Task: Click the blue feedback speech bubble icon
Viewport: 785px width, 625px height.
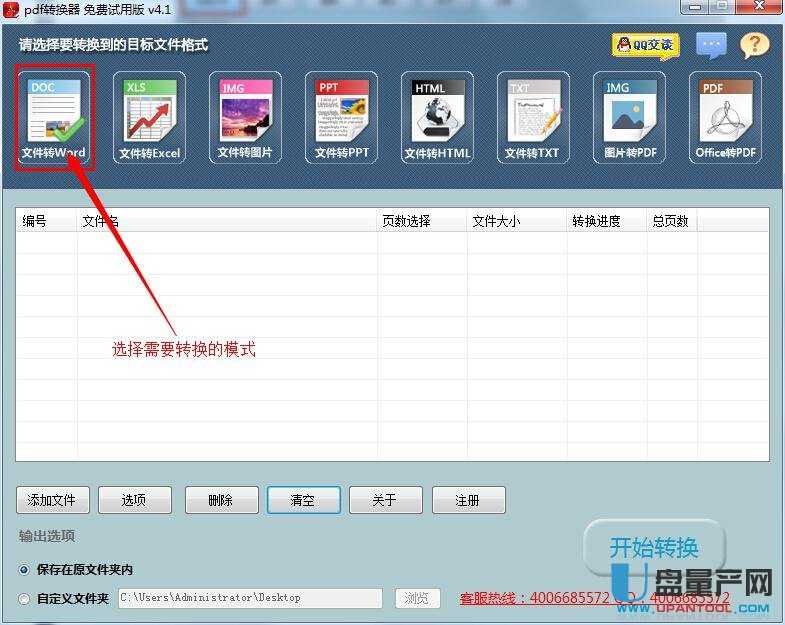Action: [x=711, y=45]
